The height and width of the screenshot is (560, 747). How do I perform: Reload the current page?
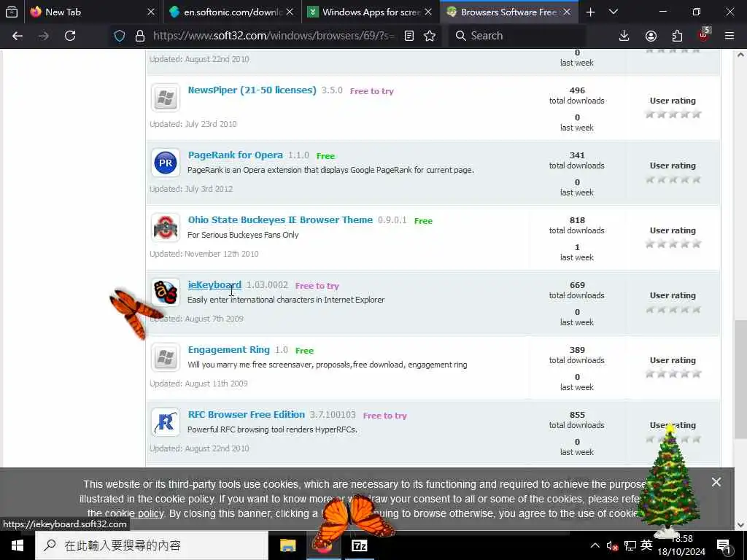[x=70, y=36]
